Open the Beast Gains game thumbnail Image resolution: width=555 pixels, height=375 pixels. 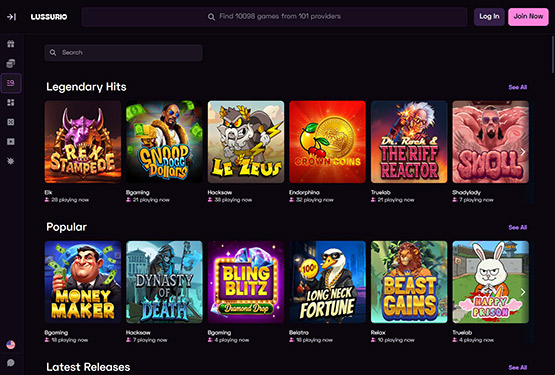tap(409, 282)
